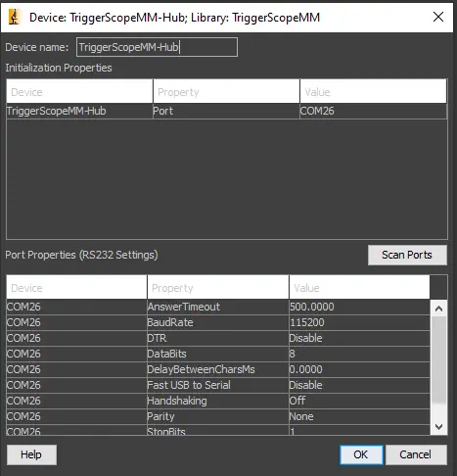This screenshot has height=476, width=457.
Task: Click the Scan Ports button
Action: [407, 255]
